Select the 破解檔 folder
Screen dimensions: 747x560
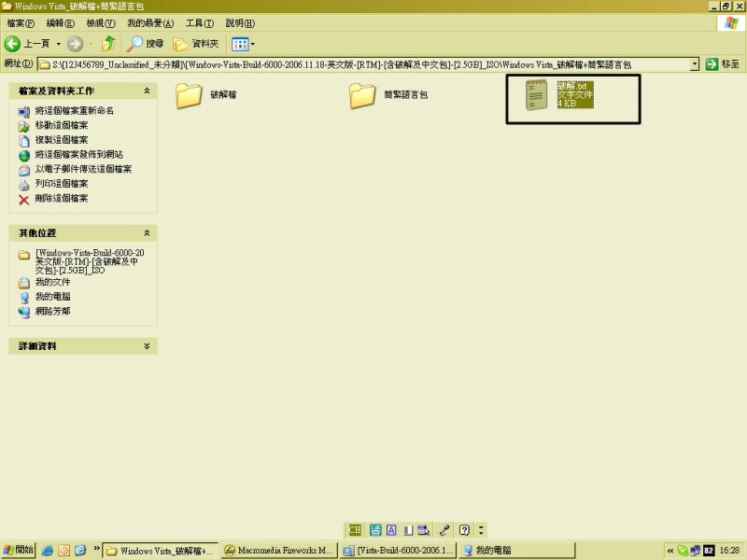click(206, 95)
